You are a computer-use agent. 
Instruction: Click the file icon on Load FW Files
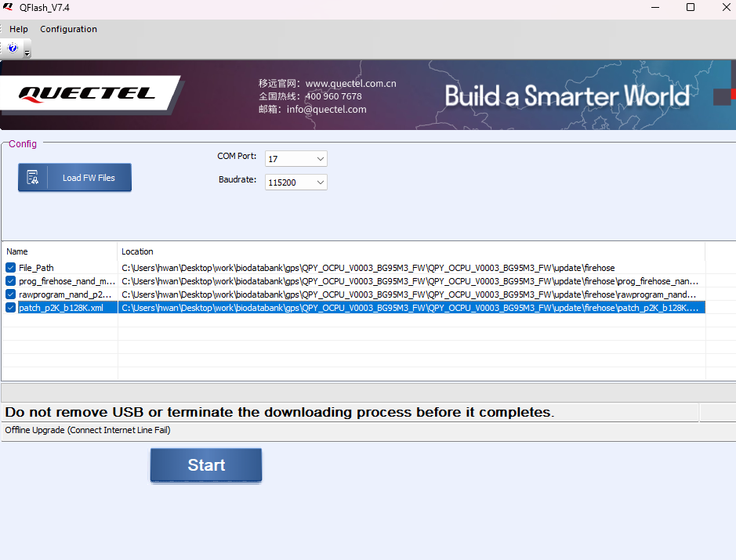click(33, 178)
